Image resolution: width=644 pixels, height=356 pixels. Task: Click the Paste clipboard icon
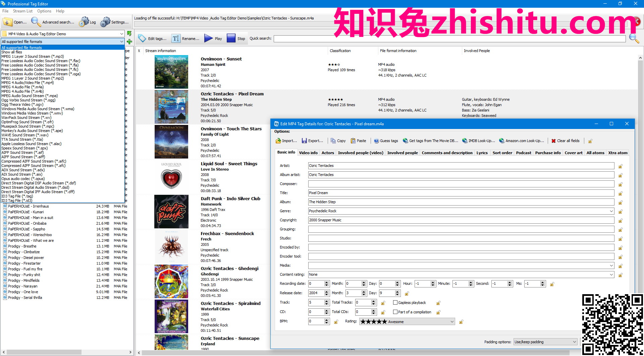[x=353, y=141]
